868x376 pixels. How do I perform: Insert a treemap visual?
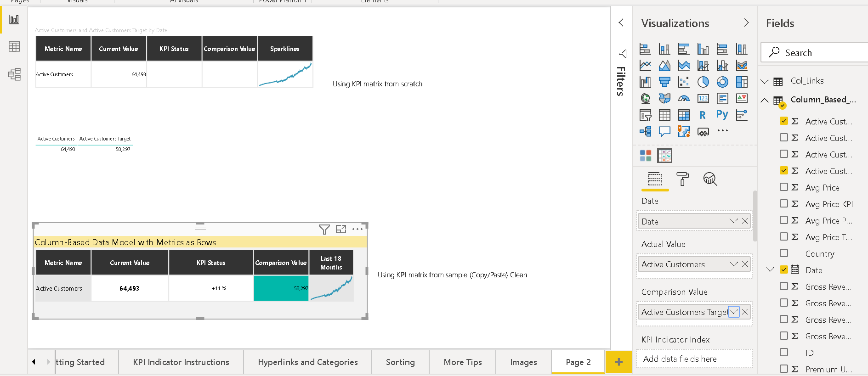(742, 82)
